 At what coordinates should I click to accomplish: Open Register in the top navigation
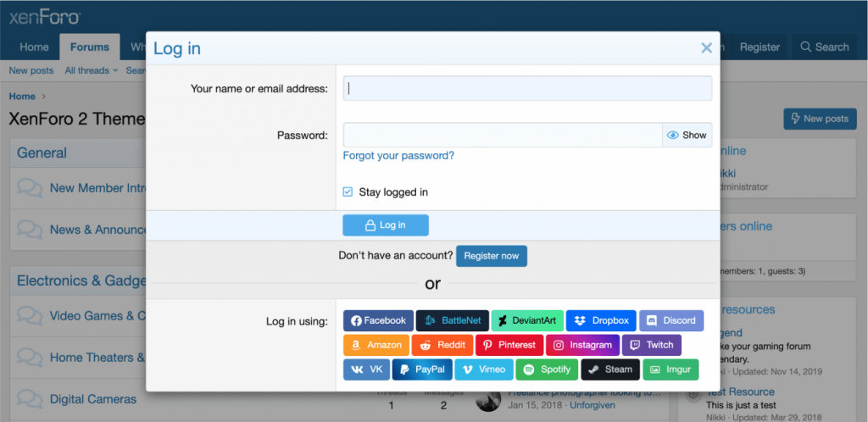759,47
